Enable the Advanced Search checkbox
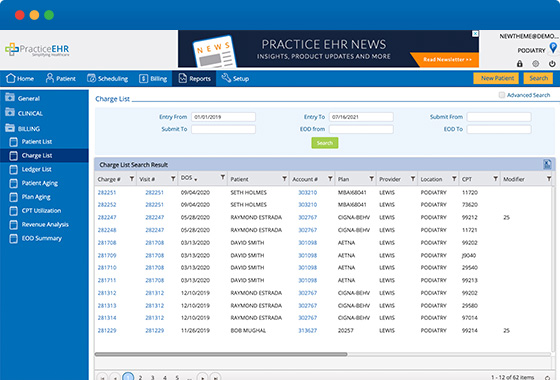The height and width of the screenshot is (380, 560). [x=502, y=95]
